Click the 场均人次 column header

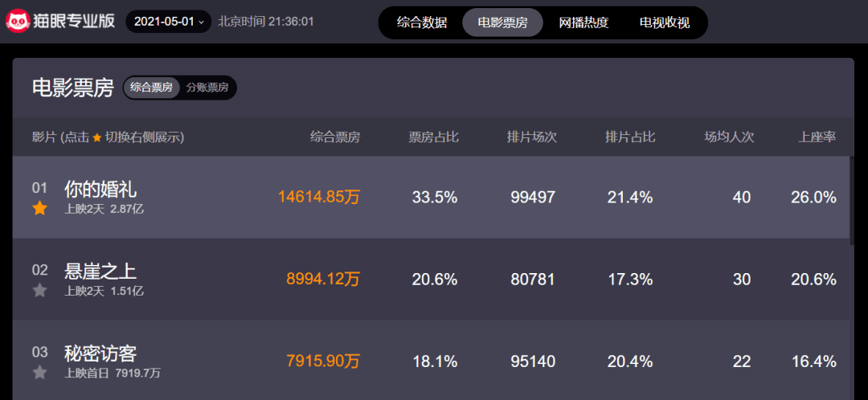click(x=729, y=137)
